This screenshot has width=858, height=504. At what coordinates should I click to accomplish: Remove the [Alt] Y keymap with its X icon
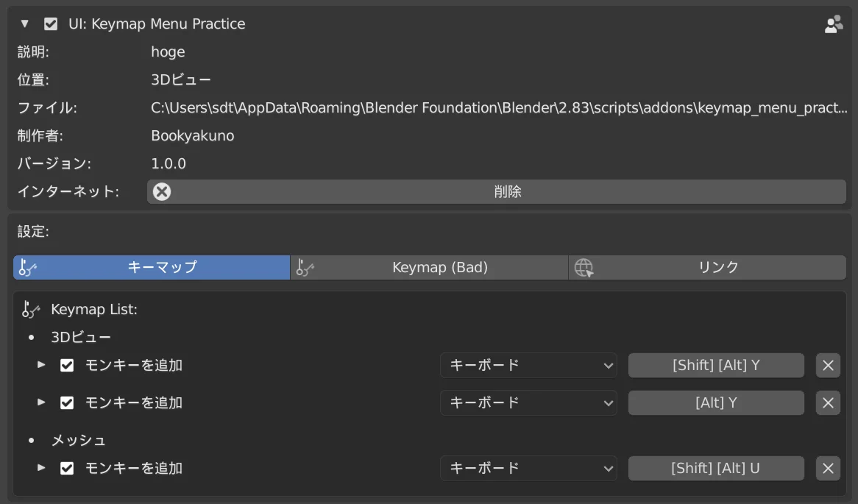point(827,402)
